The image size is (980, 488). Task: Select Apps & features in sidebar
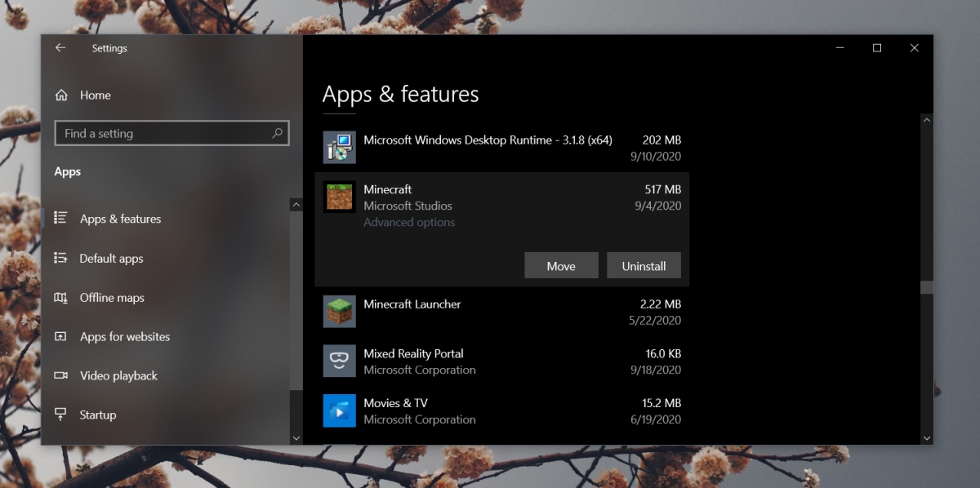coord(121,219)
